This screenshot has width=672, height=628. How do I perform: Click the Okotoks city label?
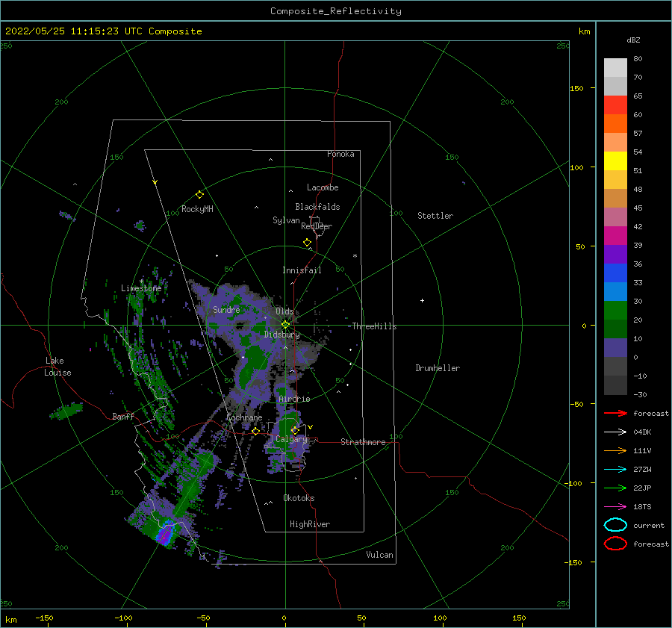point(299,498)
